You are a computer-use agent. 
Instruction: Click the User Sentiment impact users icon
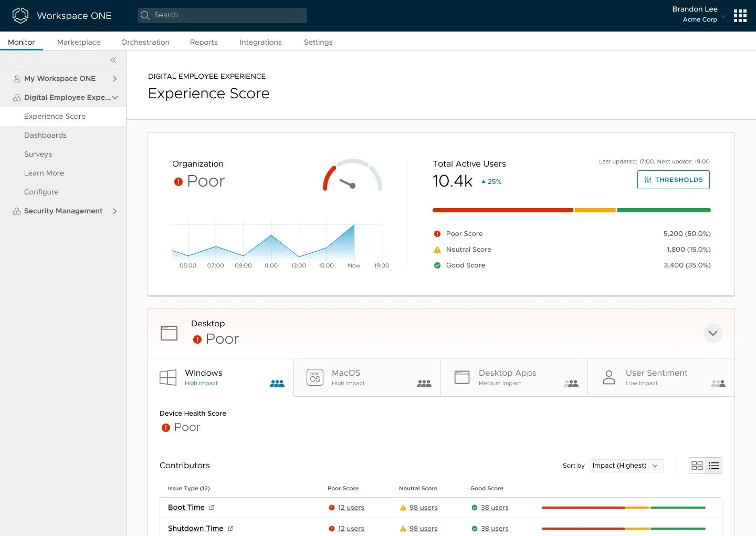pyautogui.click(x=718, y=384)
